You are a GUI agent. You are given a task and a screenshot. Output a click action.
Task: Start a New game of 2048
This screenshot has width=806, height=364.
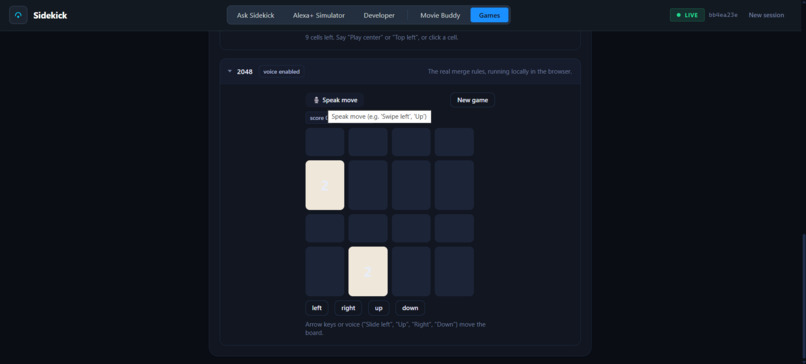point(472,100)
